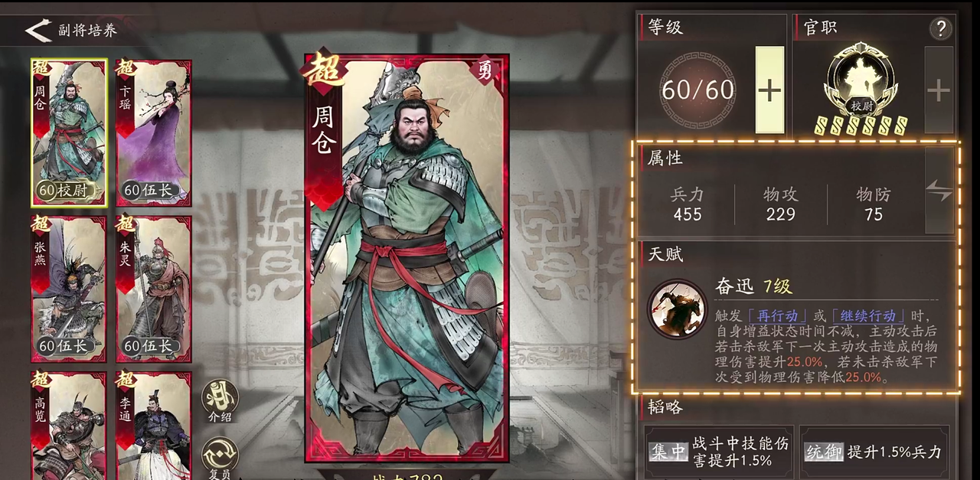Open the question mark help icon
Screen dimensions: 980x480
click(940, 29)
